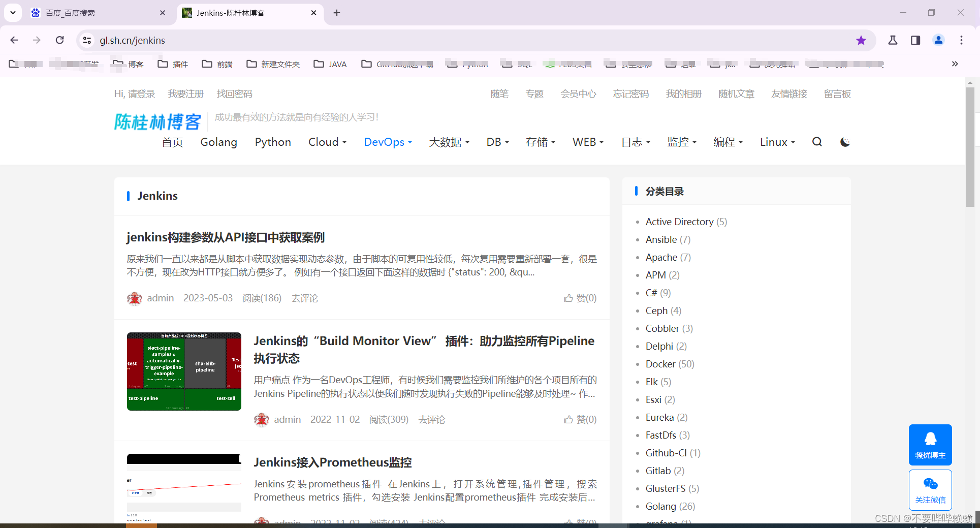Click the page vertical scrollbar thumb
Viewport: 980px width, 528px height.
coord(970,146)
